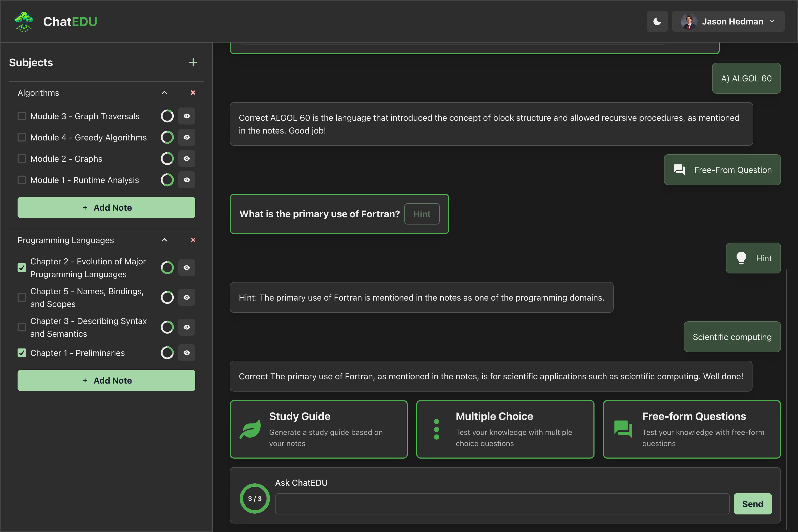The height and width of the screenshot is (532, 798).
Task: Open Jason Hedman account dropdown
Action: tap(728, 21)
